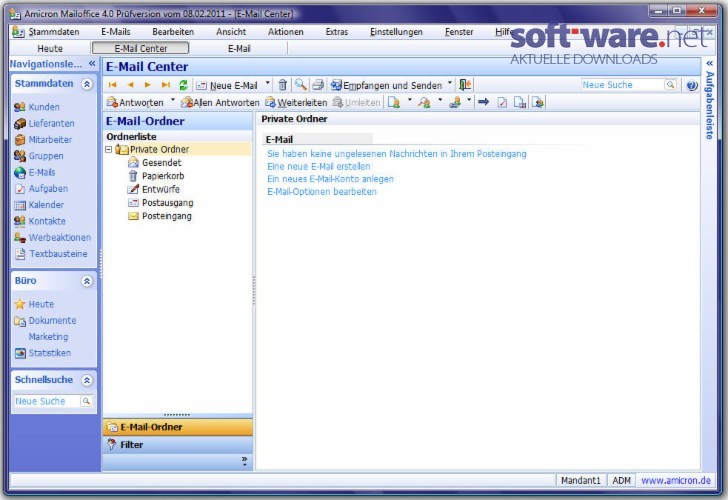Viewport: 728px width, 500px height.
Task: Click Allen Antworten button
Action: [x=220, y=102]
